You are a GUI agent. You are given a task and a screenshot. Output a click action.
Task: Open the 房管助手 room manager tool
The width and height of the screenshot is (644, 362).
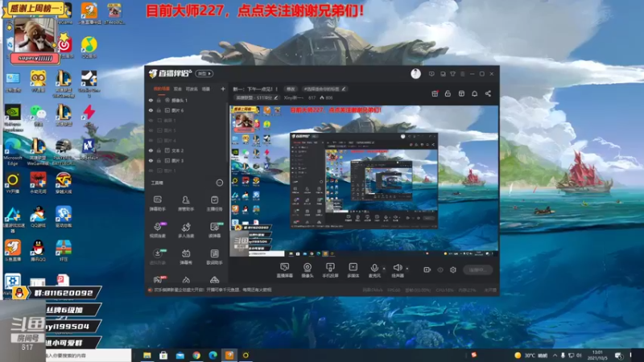pos(186,204)
